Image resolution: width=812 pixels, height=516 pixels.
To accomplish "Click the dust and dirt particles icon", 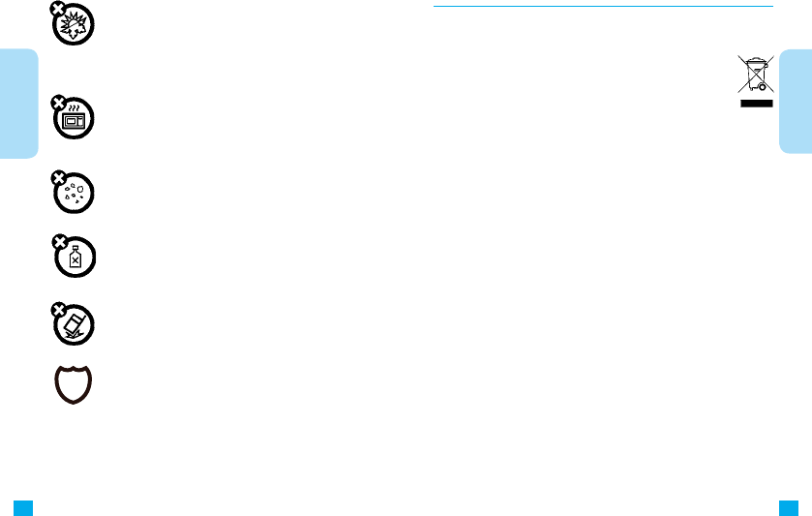I will pos(73,193).
